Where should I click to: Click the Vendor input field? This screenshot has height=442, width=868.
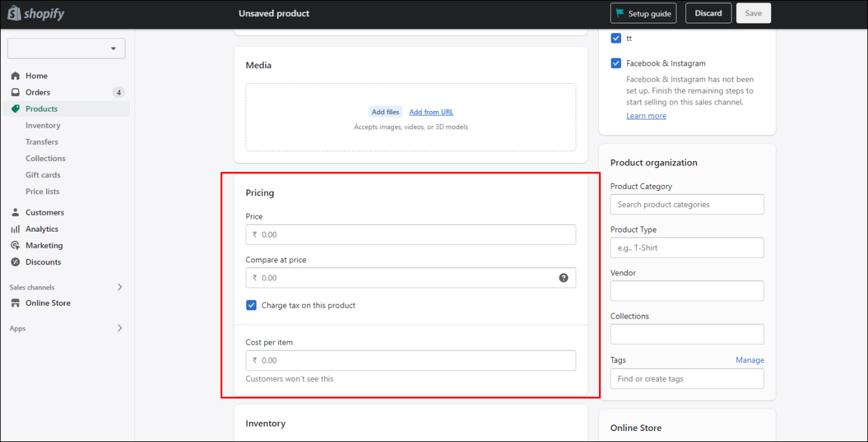tap(687, 291)
